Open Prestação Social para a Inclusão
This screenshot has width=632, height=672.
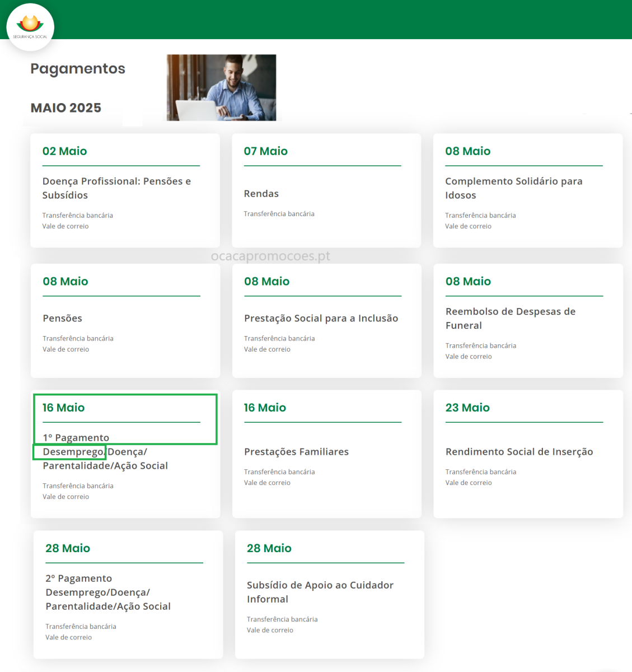(x=321, y=319)
